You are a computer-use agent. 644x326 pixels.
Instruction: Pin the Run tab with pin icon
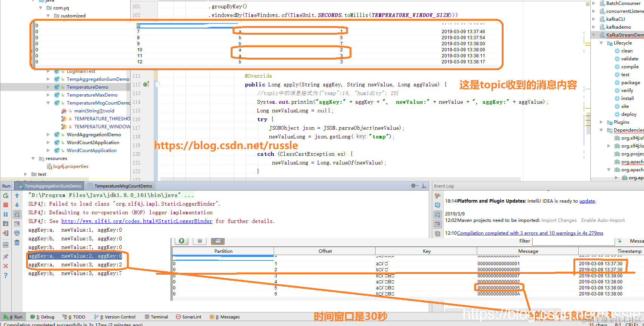(x=6, y=257)
